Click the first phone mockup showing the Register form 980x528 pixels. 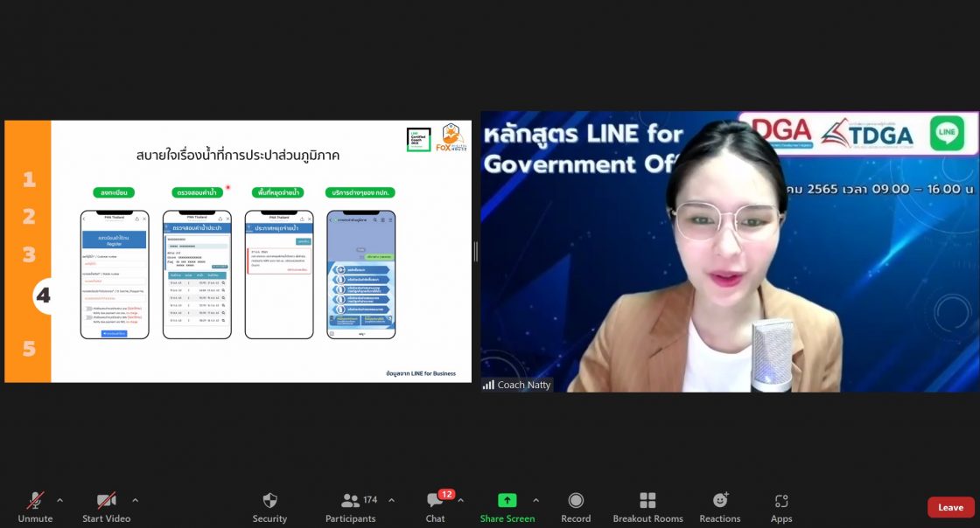115,274
